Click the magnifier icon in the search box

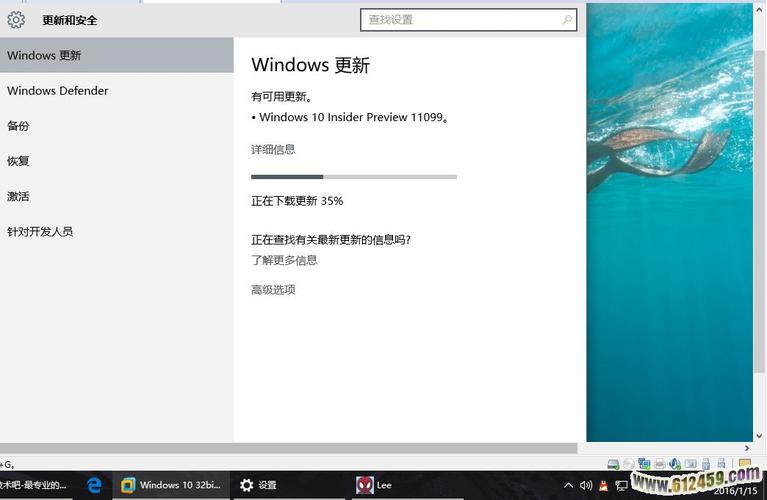(566, 20)
